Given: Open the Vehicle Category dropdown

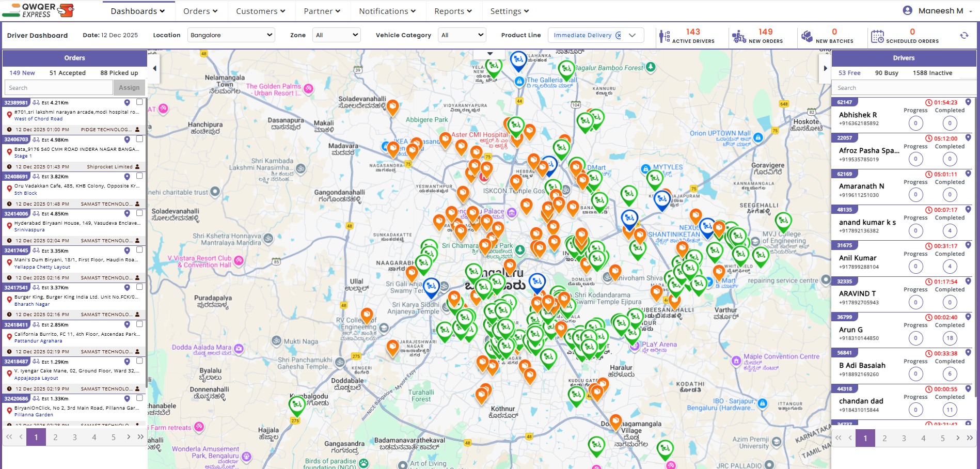Looking at the screenshot, I should pyautogui.click(x=462, y=35).
